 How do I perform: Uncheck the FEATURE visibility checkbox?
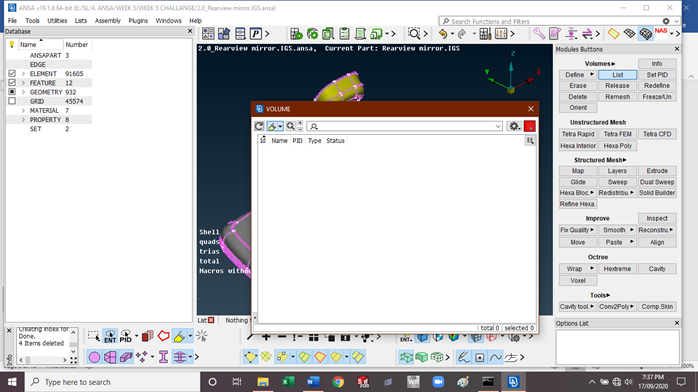pos(12,83)
